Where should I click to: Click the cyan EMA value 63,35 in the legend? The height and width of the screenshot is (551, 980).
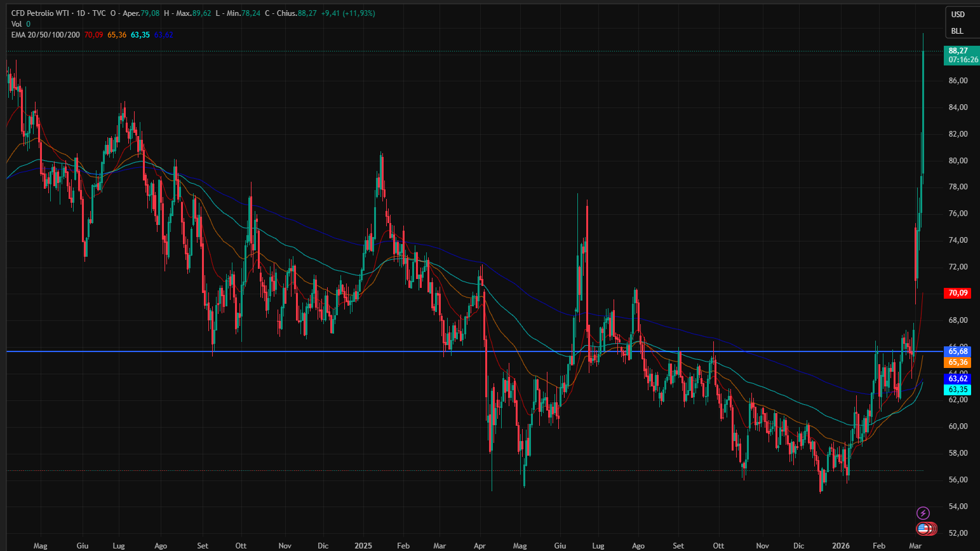tap(140, 35)
